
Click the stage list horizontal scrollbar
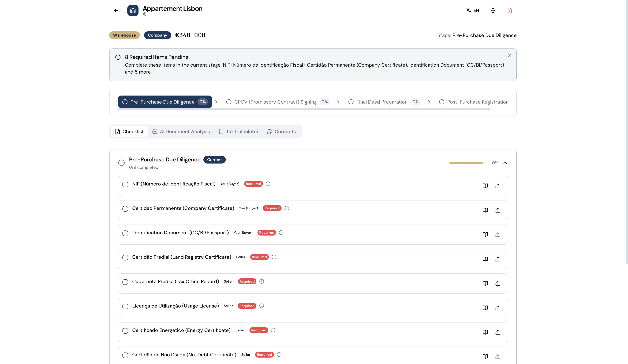(304, 109)
